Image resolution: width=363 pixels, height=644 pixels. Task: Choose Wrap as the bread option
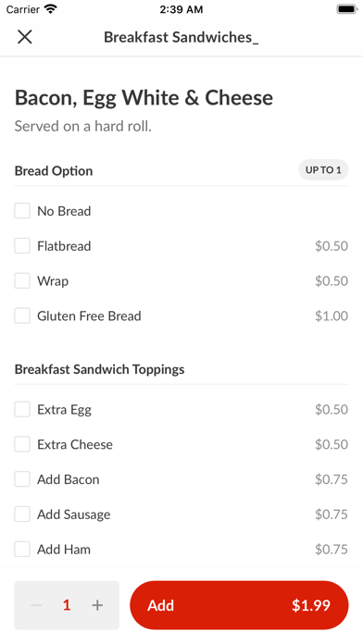pyautogui.click(x=22, y=280)
